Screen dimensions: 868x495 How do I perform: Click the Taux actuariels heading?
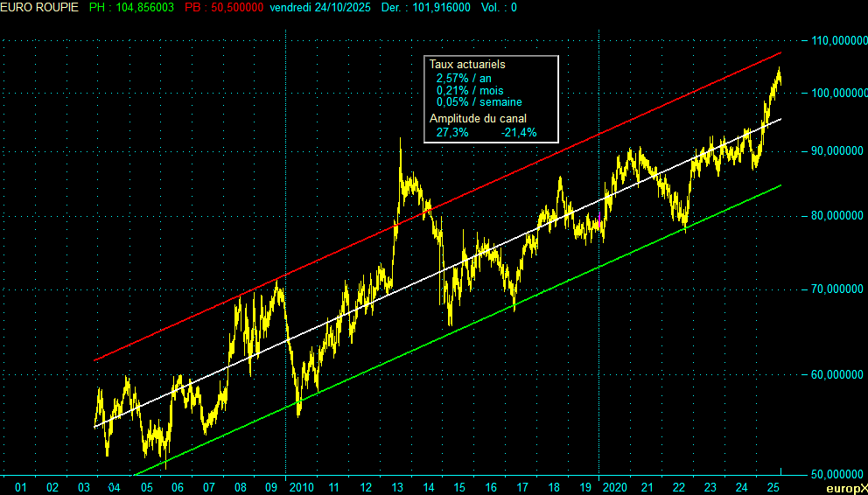click(x=467, y=65)
